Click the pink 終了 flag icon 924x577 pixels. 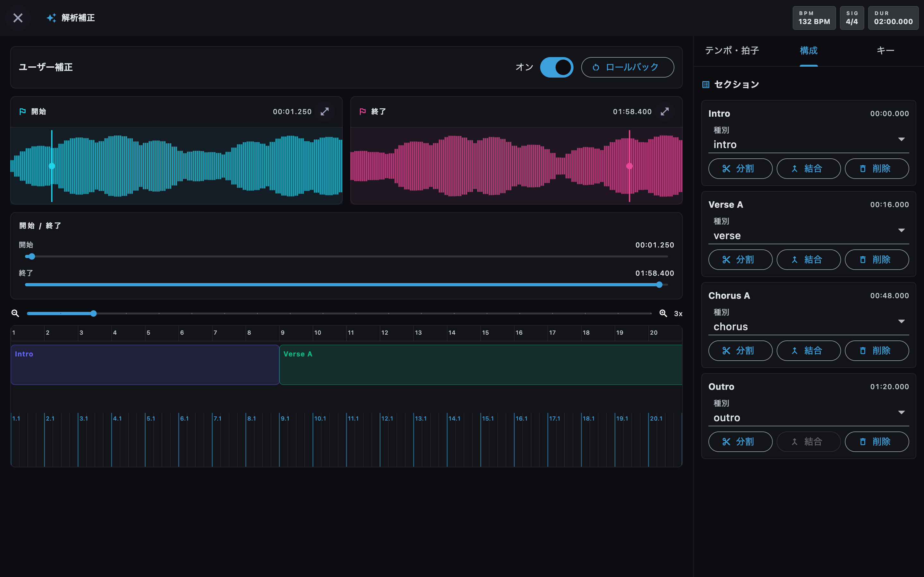[x=362, y=112]
